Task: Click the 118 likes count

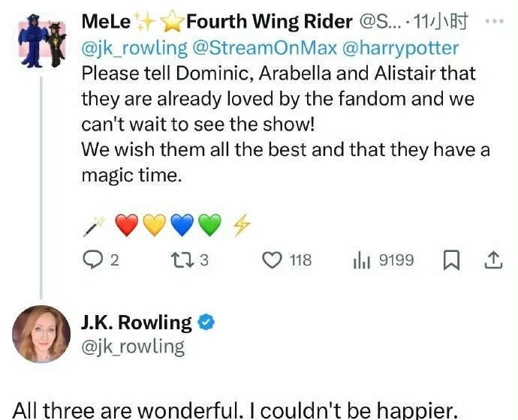Action: point(300,260)
